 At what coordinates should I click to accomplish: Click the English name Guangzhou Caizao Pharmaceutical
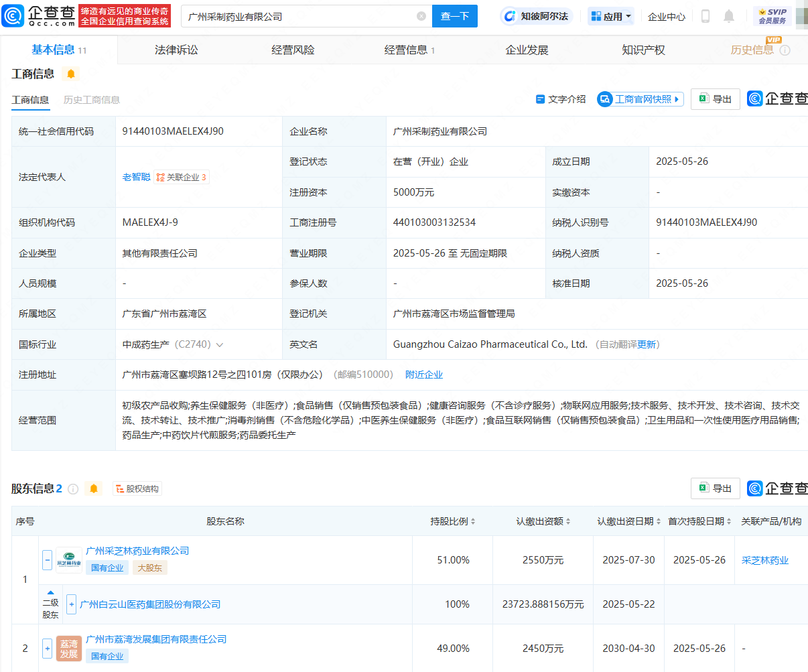click(490, 344)
